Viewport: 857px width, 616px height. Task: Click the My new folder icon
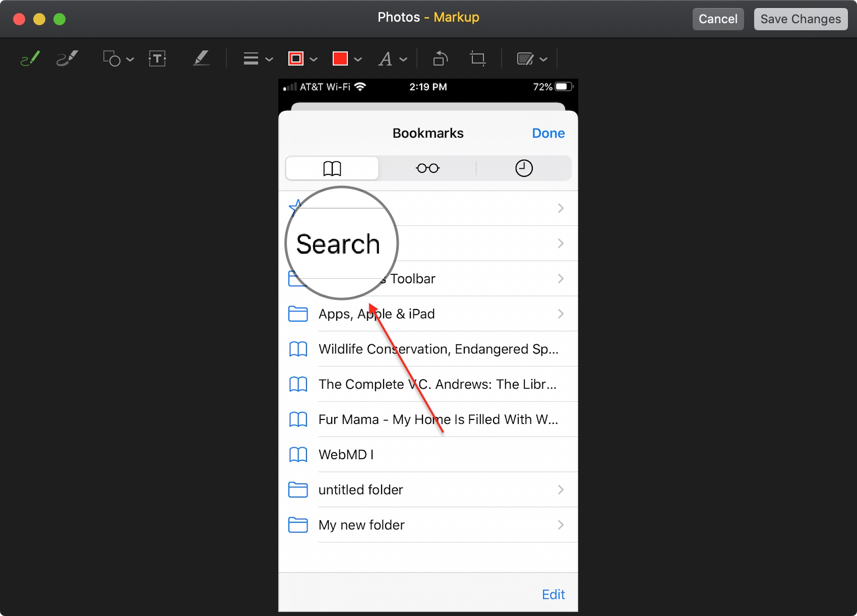coord(298,525)
